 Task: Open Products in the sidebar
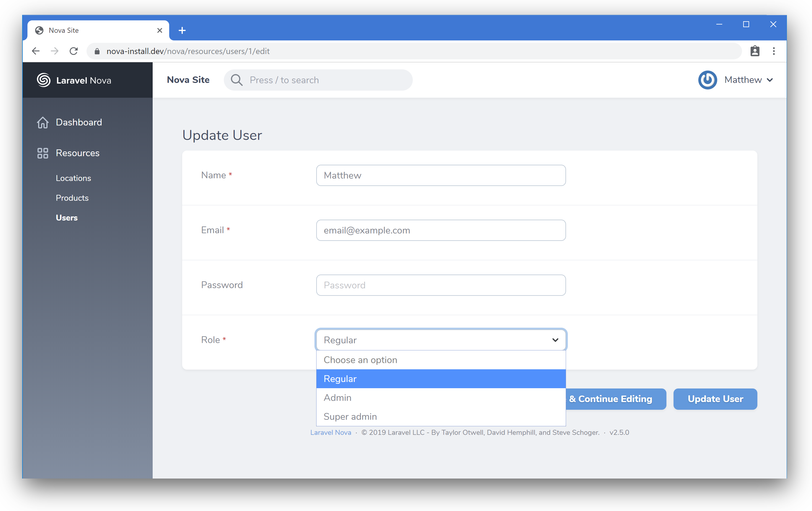[72, 198]
